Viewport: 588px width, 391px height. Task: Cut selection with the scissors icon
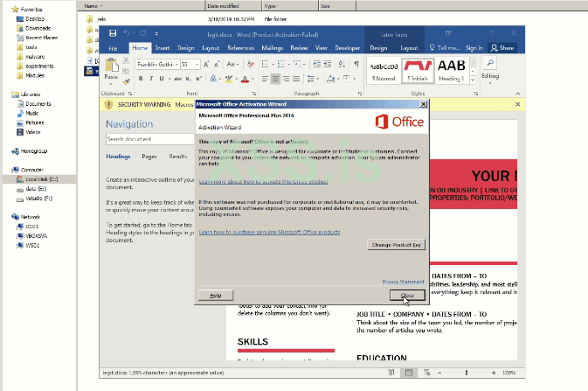tap(126, 60)
